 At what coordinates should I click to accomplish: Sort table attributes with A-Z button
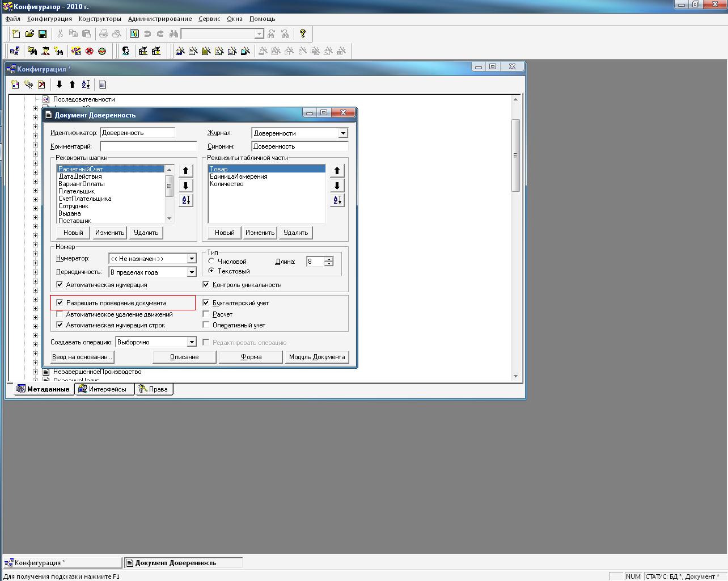tap(337, 200)
